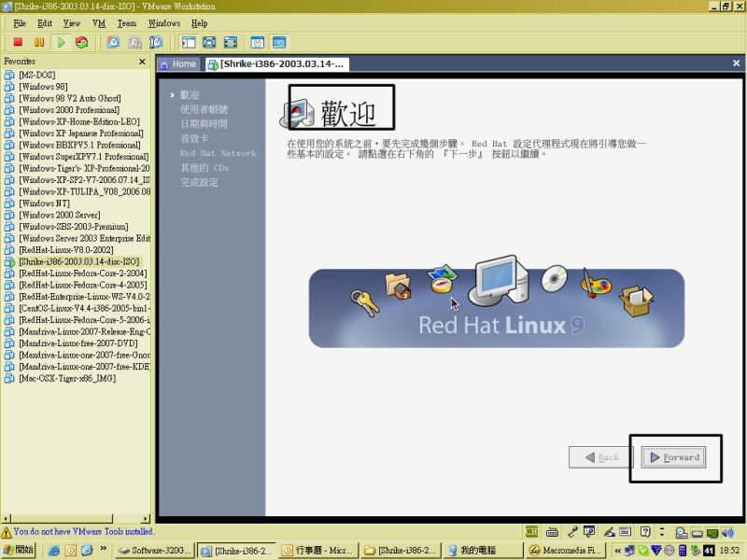Select the Shrike-i386-2003.03.14 tab
The image size is (747, 560).
(x=277, y=63)
